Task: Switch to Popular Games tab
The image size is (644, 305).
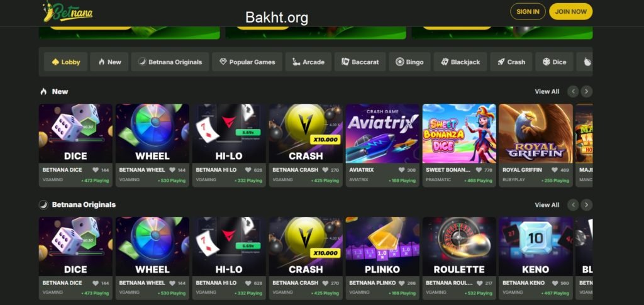Action: coord(247,62)
